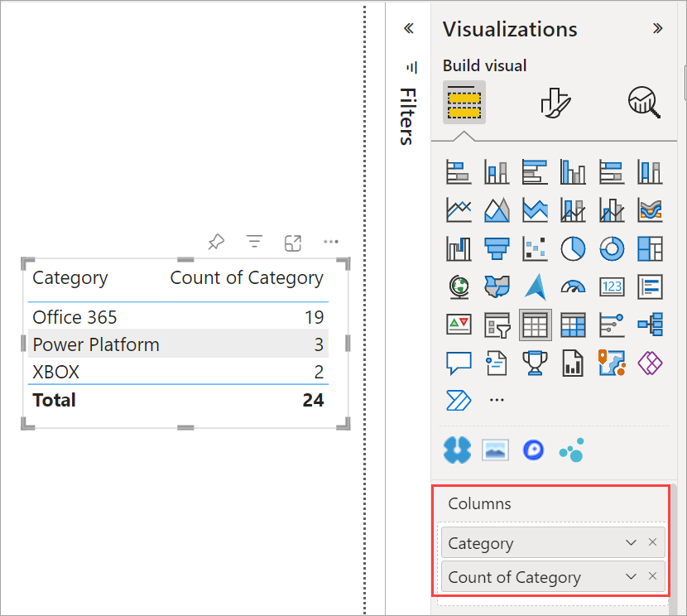This screenshot has width=687, height=616.
Task: Select the Filled map visual
Action: pyautogui.click(x=497, y=287)
